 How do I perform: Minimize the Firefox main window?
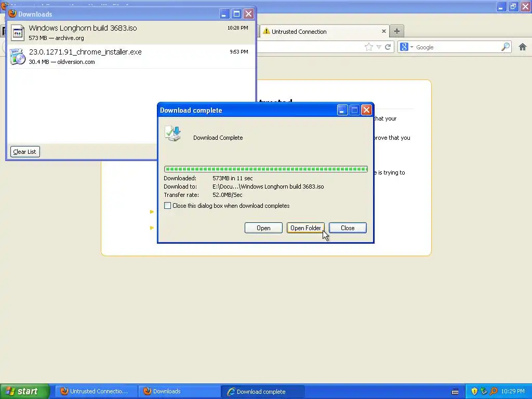tap(501, 6)
